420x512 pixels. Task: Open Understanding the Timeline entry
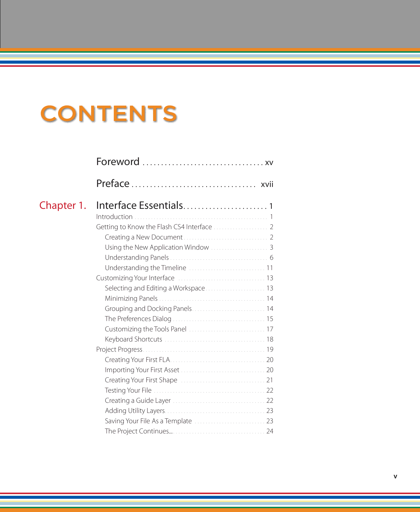click(x=145, y=268)
